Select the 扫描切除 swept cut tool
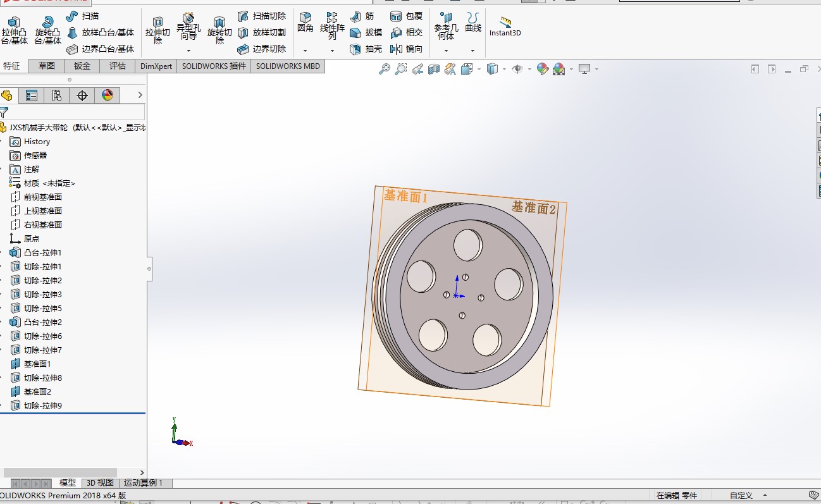 [x=262, y=16]
